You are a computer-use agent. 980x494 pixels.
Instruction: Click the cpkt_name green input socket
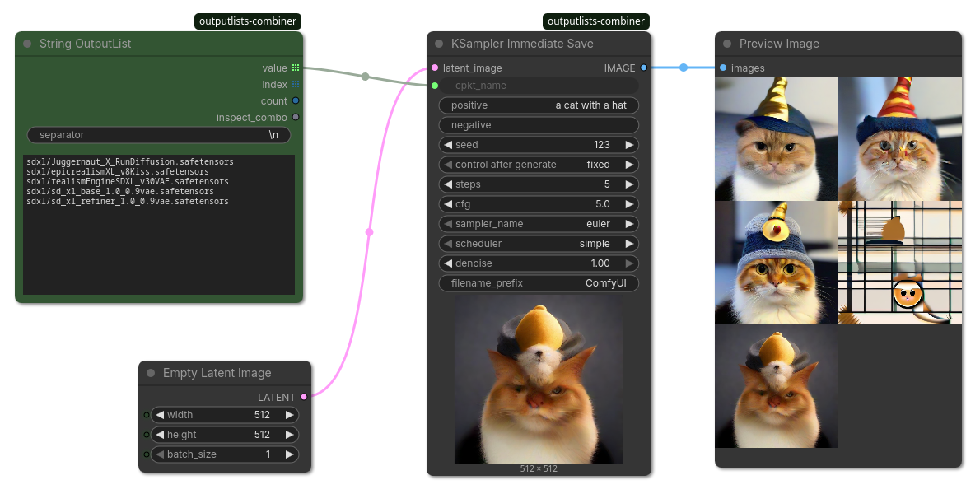coord(435,86)
